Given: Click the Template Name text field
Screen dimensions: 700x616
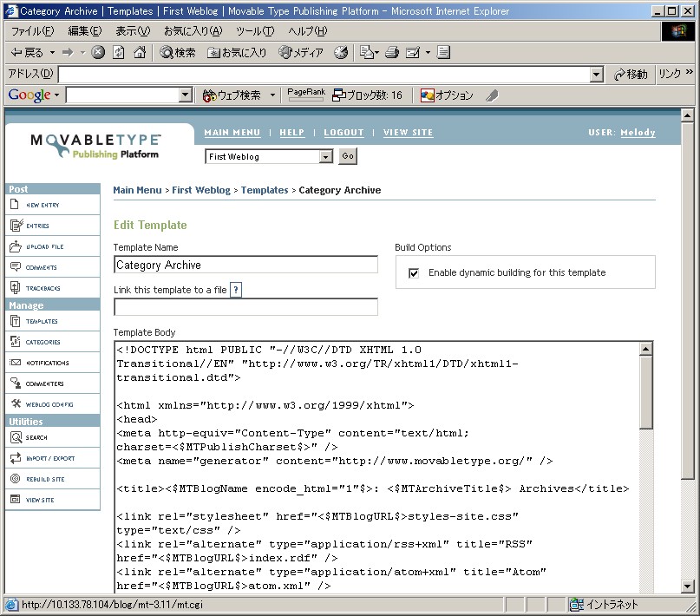Looking at the screenshot, I should tap(245, 265).
